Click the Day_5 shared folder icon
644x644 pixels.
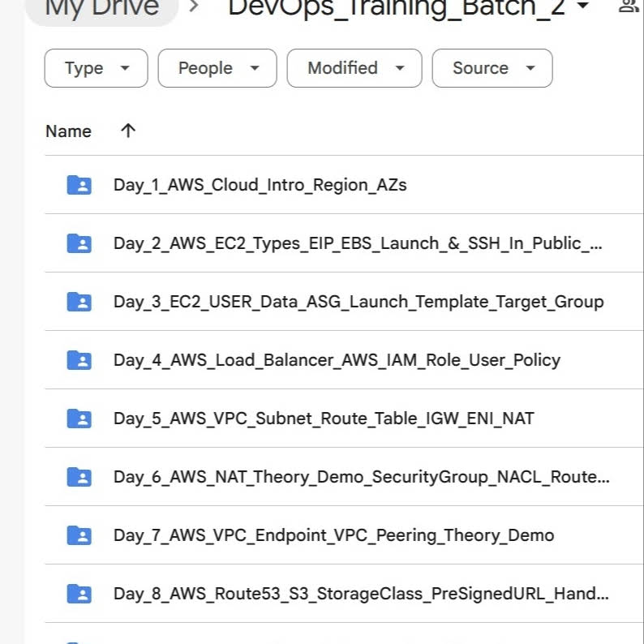[79, 418]
